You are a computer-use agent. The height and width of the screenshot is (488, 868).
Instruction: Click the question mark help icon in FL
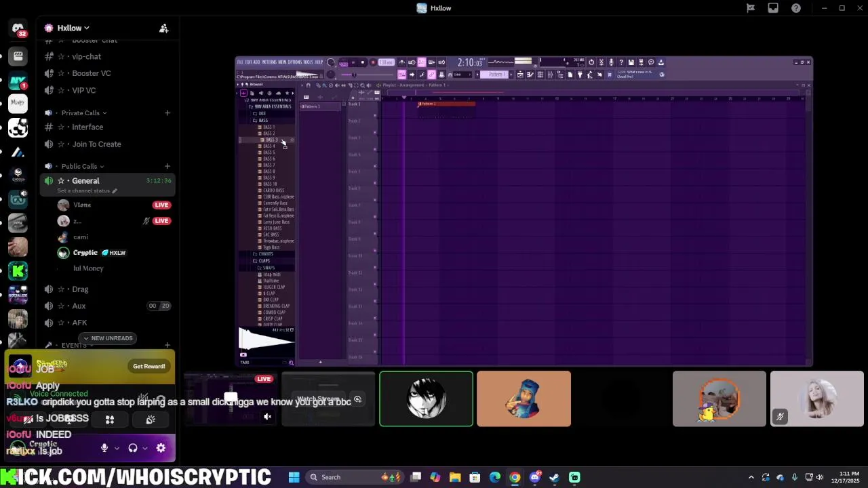pyautogui.click(x=621, y=62)
